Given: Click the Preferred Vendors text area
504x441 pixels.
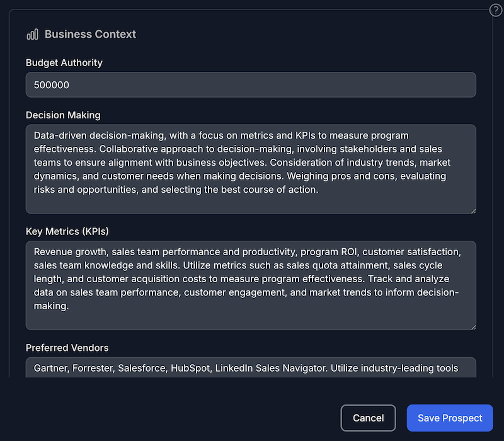Looking at the screenshot, I should [x=251, y=368].
